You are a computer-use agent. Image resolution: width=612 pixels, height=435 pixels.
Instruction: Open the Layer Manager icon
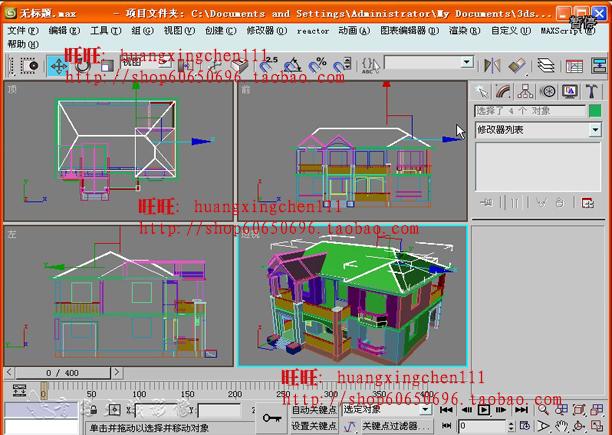tap(546, 66)
